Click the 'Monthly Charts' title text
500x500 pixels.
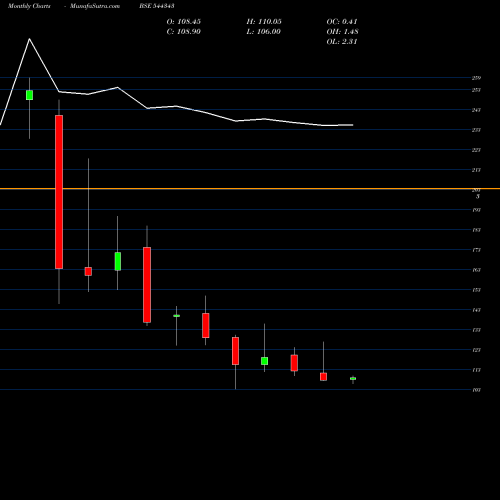tap(29, 6)
